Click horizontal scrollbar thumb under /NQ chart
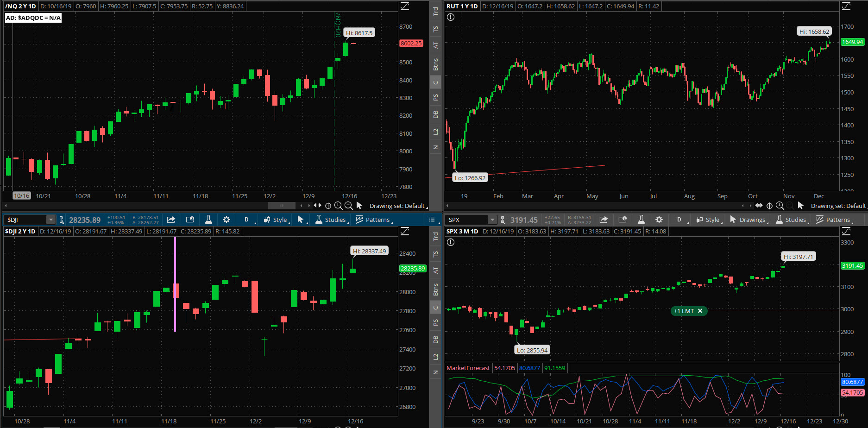The image size is (868, 428). point(281,206)
